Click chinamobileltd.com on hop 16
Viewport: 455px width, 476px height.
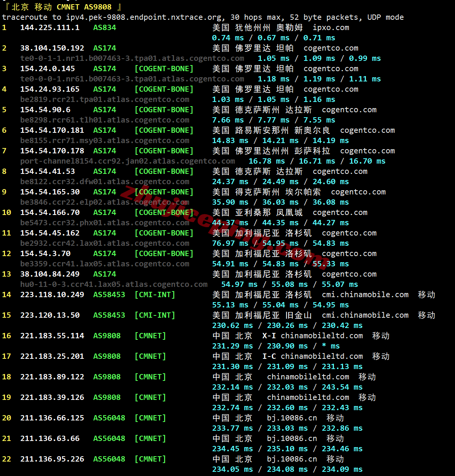322,336
